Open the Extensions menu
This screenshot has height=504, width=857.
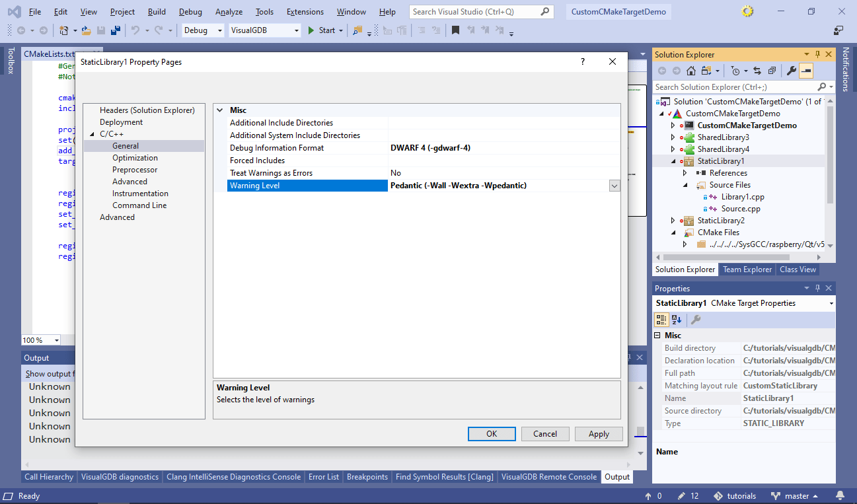click(305, 12)
